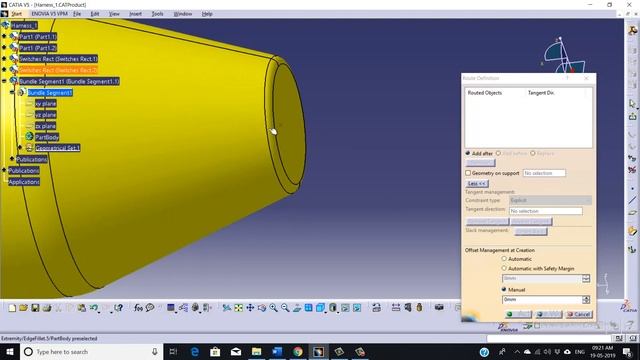Click the Shading view mode icon
This screenshot has height=360, width=640.
tap(333, 308)
